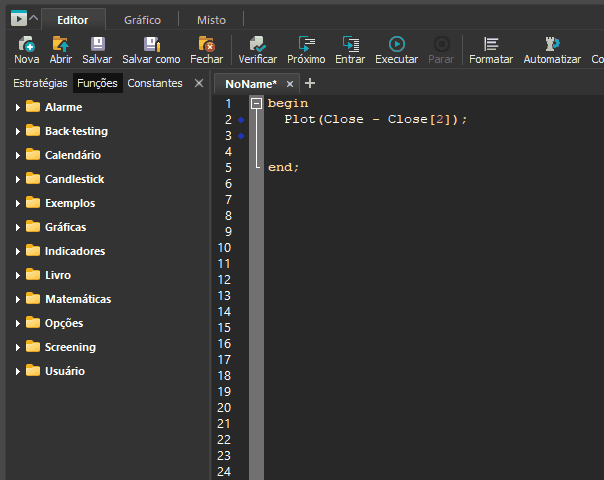This screenshot has height=480, width=604.
Task: Stop execution with Parar
Action: point(441,50)
